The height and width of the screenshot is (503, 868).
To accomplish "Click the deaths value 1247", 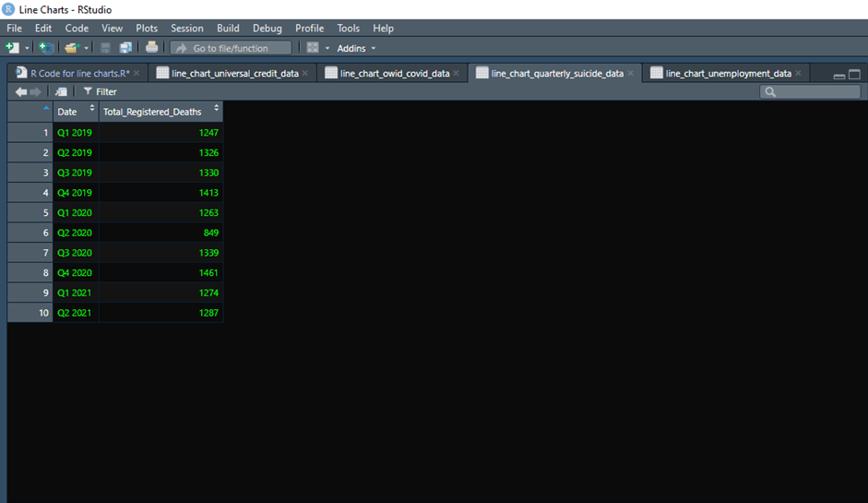I will 208,132.
